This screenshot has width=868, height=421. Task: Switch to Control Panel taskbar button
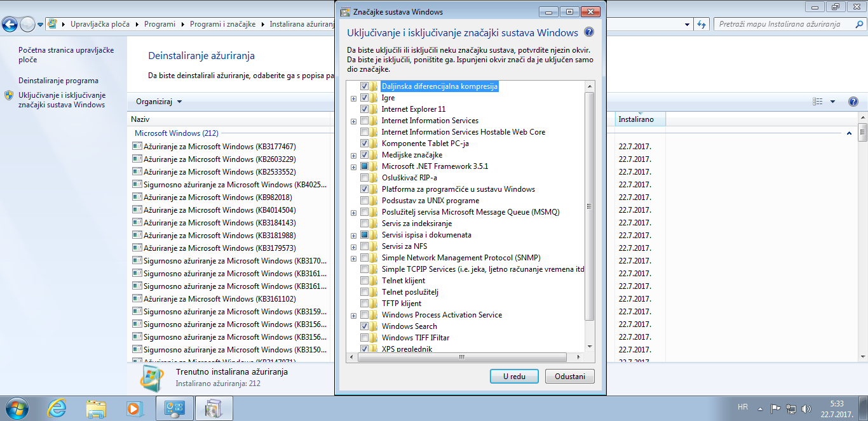[x=175, y=408]
